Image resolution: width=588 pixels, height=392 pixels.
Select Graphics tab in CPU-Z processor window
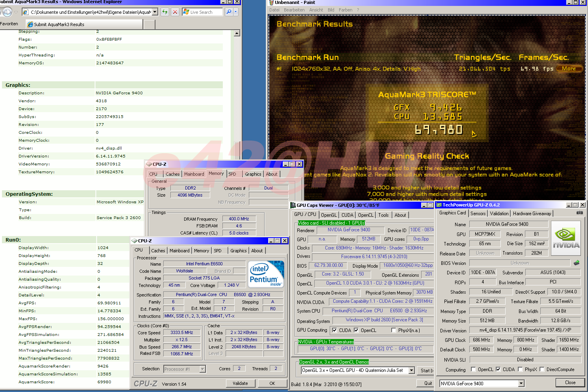click(239, 251)
